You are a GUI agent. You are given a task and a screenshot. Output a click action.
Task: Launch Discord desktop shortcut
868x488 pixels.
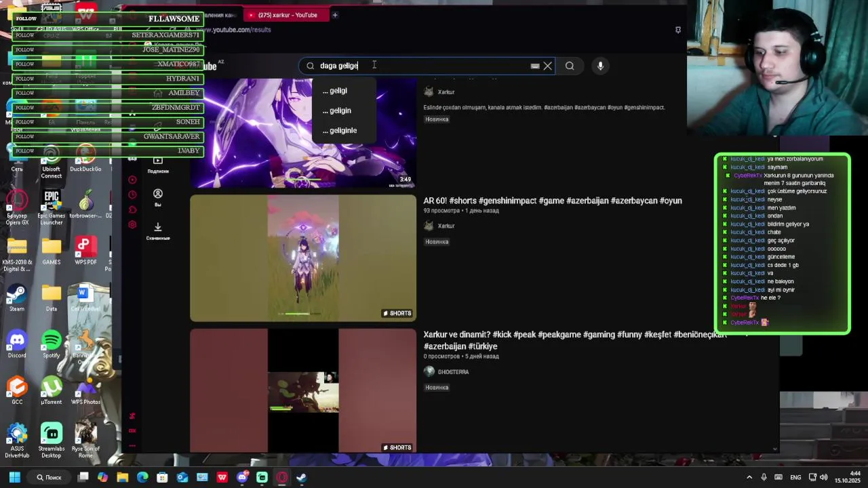(17, 344)
